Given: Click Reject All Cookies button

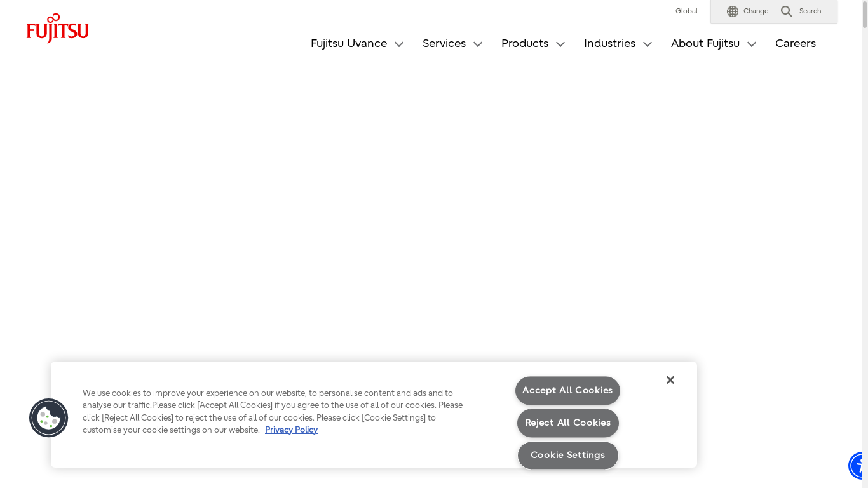Looking at the screenshot, I should pyautogui.click(x=567, y=423).
